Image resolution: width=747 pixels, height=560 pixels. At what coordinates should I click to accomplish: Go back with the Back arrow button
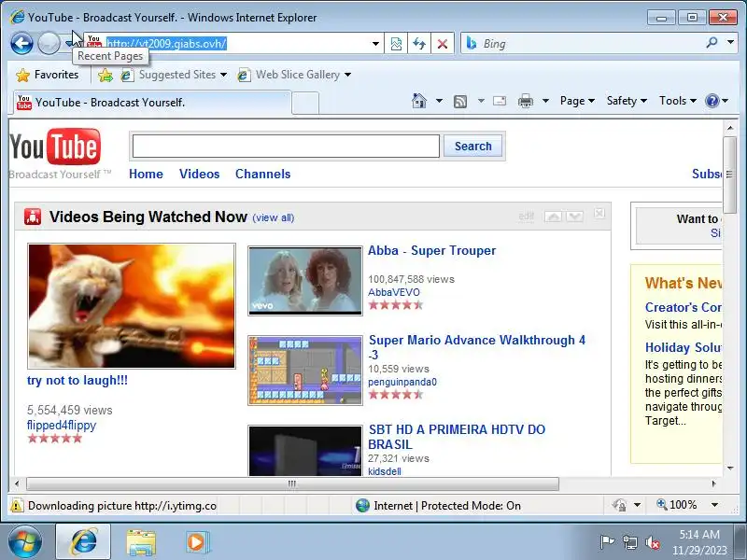[21, 44]
